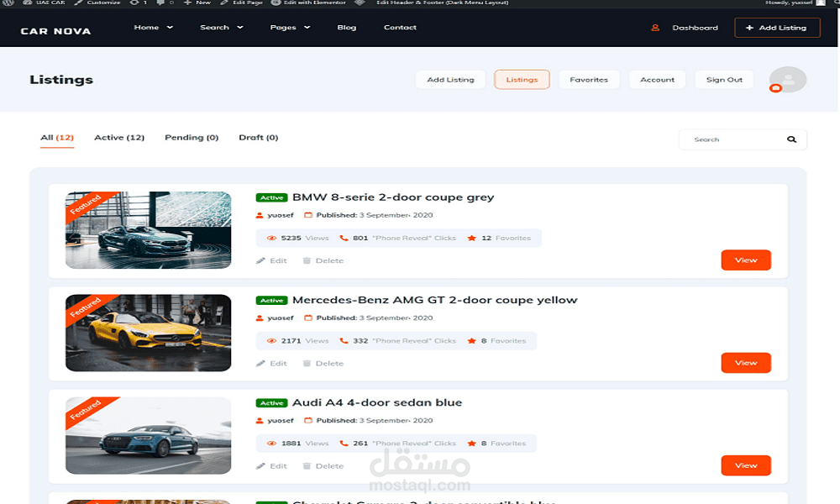Switch to the Pending (0) tab
This screenshot has height=504, width=840.
tap(192, 138)
